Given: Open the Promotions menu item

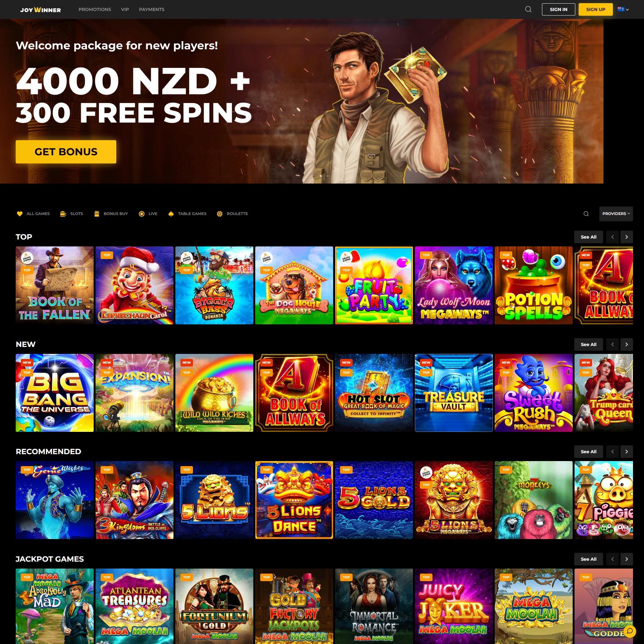Looking at the screenshot, I should 95,9.
